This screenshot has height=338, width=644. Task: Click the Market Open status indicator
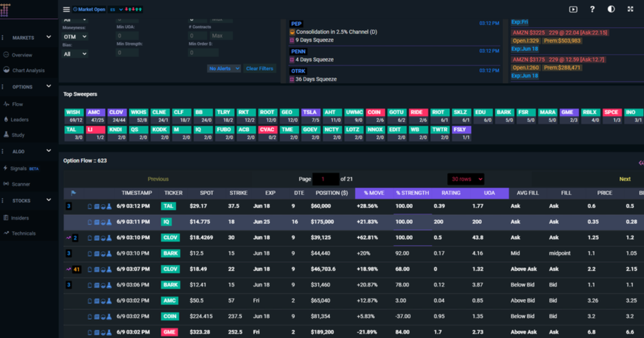pyautogui.click(x=89, y=10)
